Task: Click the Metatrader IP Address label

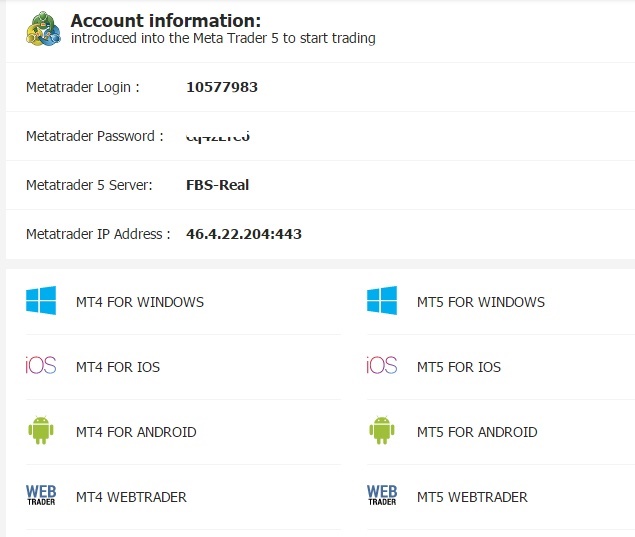Action: (x=98, y=234)
